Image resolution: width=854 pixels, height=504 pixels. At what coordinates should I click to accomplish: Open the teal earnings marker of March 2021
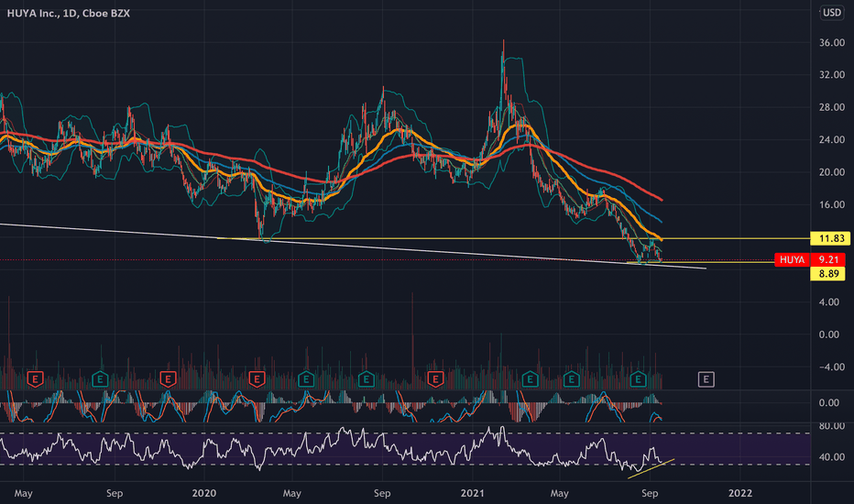530,378
